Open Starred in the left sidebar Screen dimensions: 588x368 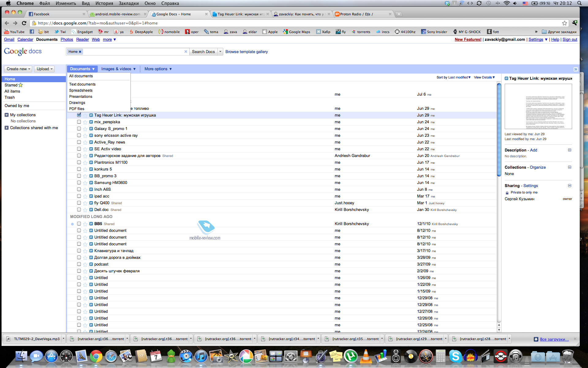[13, 85]
